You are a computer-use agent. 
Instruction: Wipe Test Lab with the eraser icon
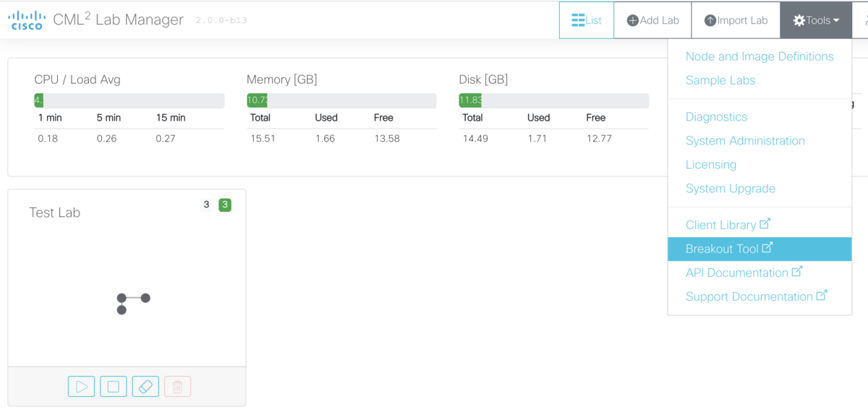[145, 387]
